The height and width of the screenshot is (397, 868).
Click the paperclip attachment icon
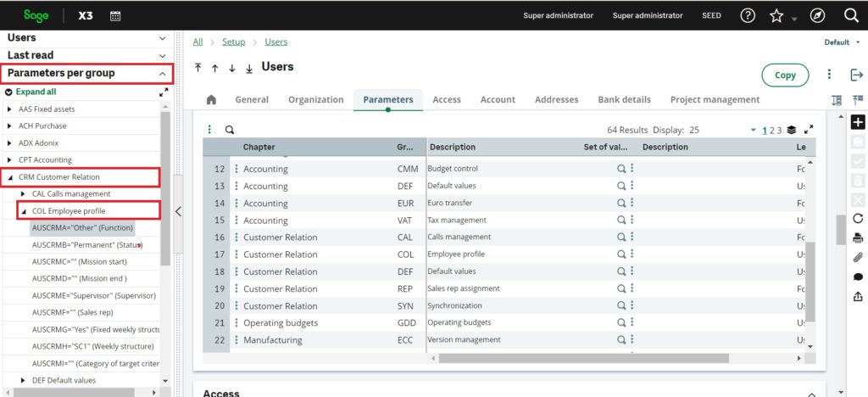click(858, 257)
